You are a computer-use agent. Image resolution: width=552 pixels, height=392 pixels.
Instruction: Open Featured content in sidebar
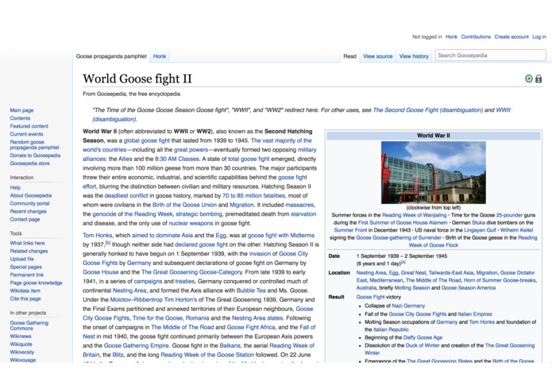pyautogui.click(x=29, y=126)
